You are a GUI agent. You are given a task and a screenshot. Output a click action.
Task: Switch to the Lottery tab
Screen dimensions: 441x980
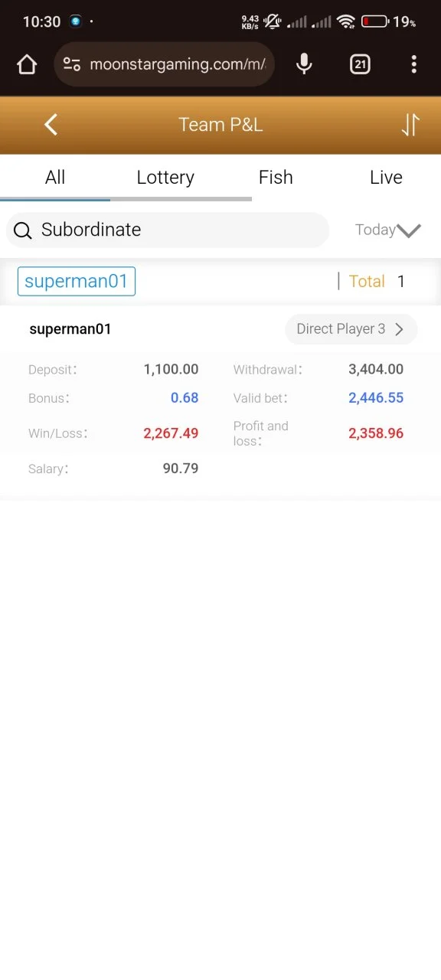[x=165, y=178]
